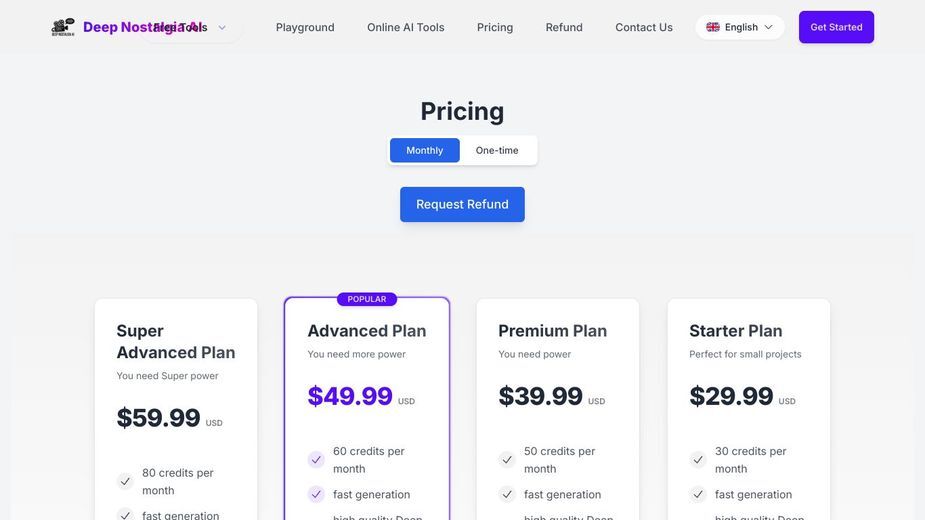Switch to One-time billing option
Viewport: 925px width, 520px height.
497,151
